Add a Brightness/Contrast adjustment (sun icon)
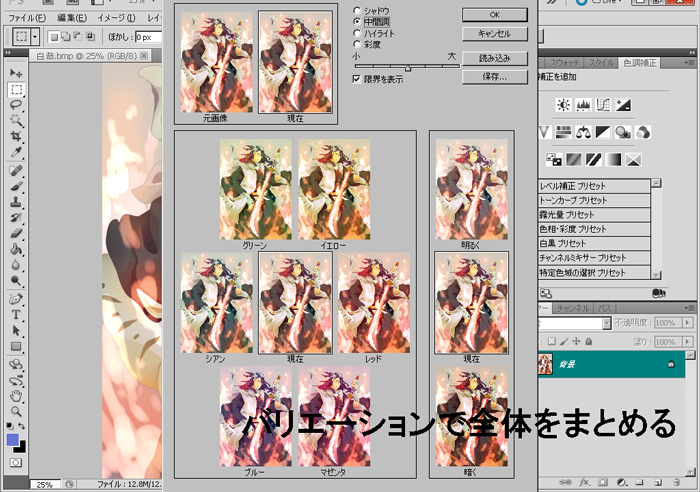This screenshot has height=492, width=700. point(564,104)
